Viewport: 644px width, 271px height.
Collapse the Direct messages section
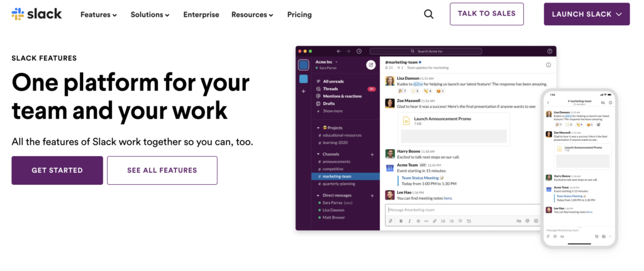pyautogui.click(x=318, y=196)
